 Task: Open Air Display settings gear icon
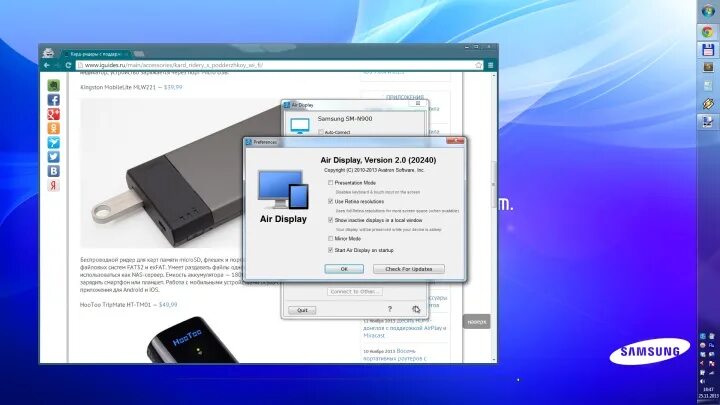[x=416, y=309]
